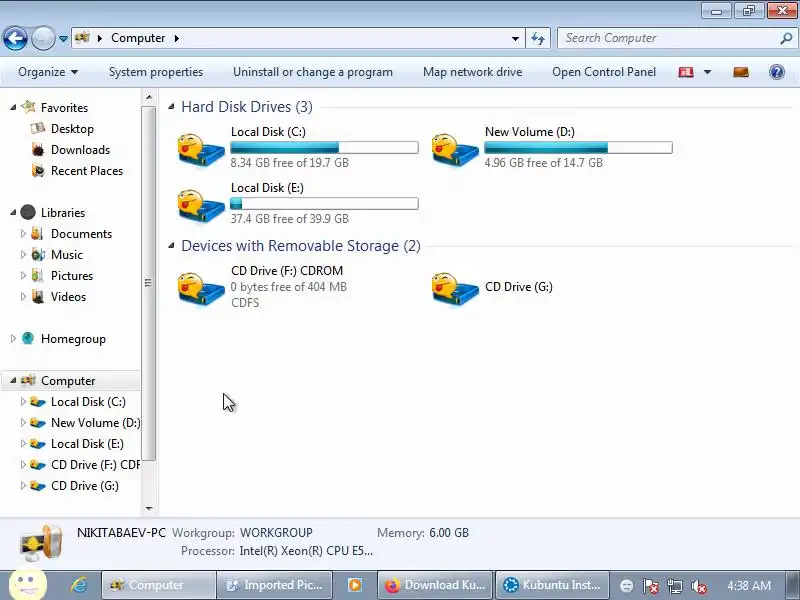The image size is (800, 600).
Task: Expand the Pictures library arrow
Action: pos(23,275)
